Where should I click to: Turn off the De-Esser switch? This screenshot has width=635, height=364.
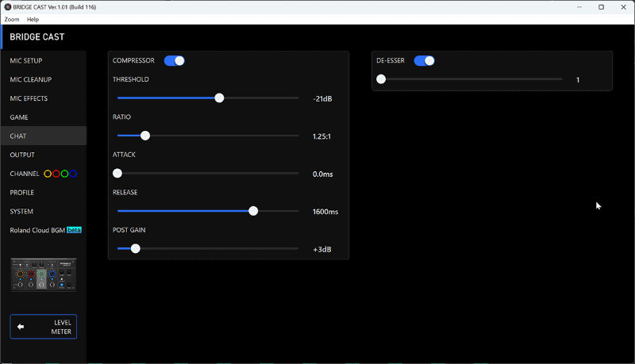pyautogui.click(x=425, y=60)
